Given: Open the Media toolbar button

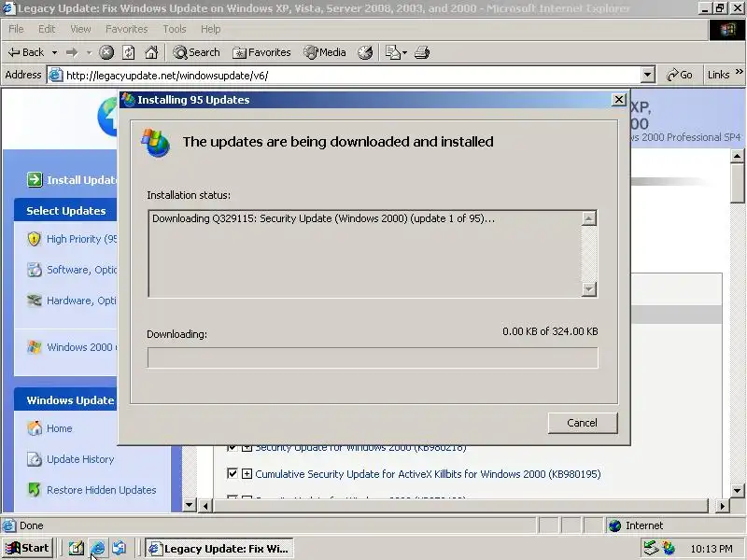Looking at the screenshot, I should [x=325, y=52].
